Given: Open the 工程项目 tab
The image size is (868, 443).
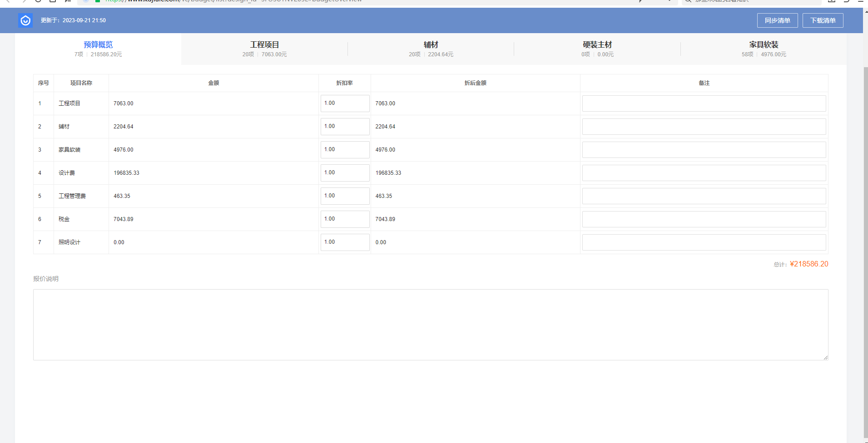Looking at the screenshot, I should 264,49.
